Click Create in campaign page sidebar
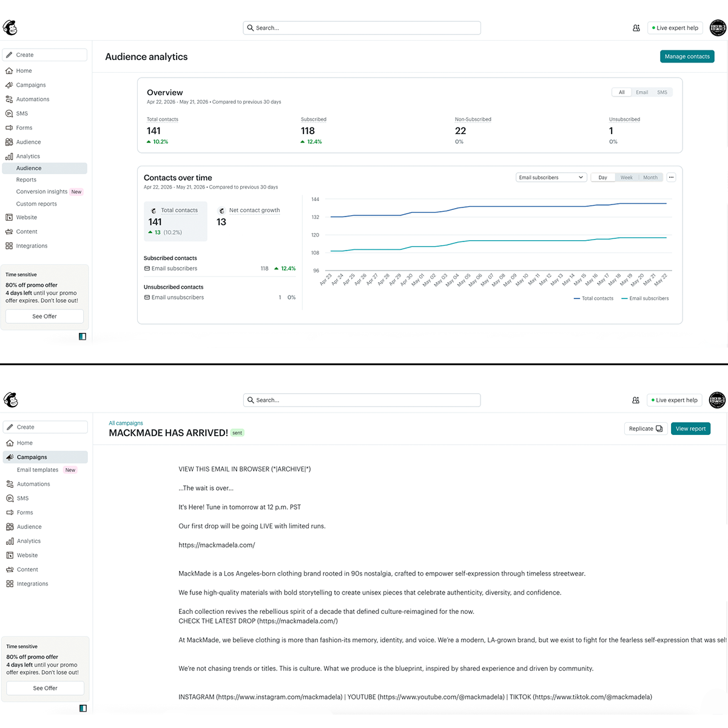Viewport: 728px width, 728px height. click(45, 427)
